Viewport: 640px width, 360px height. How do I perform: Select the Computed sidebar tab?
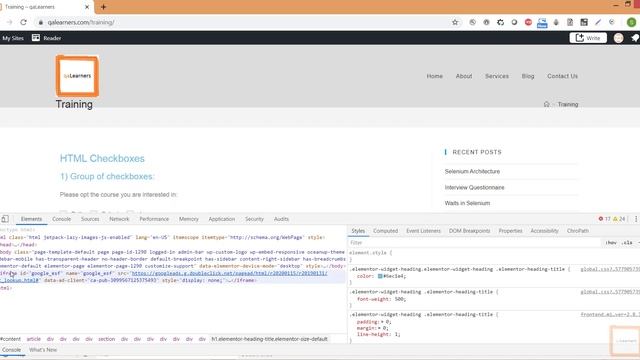(x=385, y=231)
